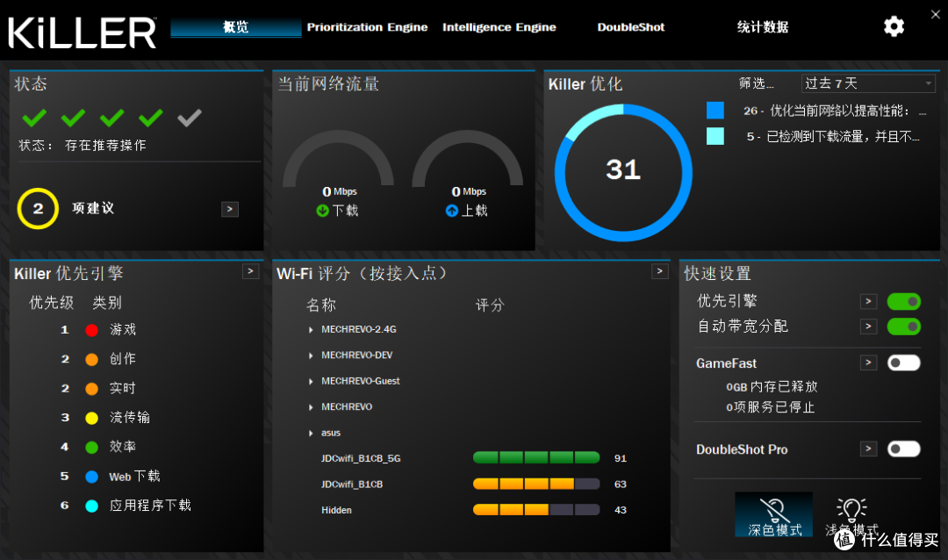Open Wi-Fi 评分 panel arrow button
The width and height of the screenshot is (948, 560).
point(659,272)
